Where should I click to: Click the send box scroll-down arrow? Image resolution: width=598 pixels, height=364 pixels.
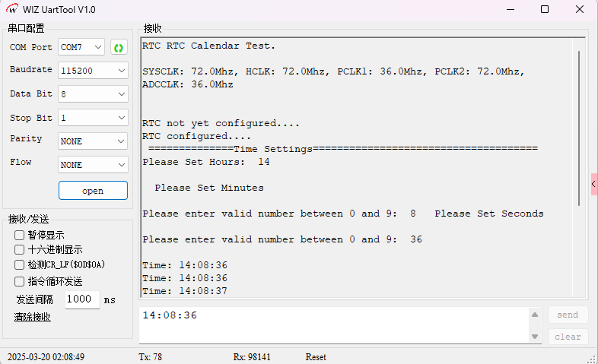pos(535,336)
